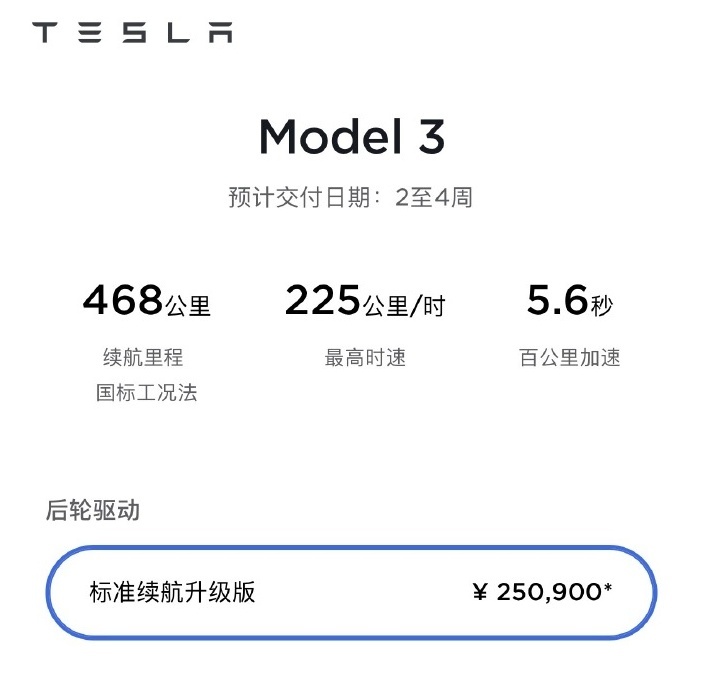This screenshot has width=703, height=679.
Task: Click the 468 公里 range figure
Action: tap(147, 300)
